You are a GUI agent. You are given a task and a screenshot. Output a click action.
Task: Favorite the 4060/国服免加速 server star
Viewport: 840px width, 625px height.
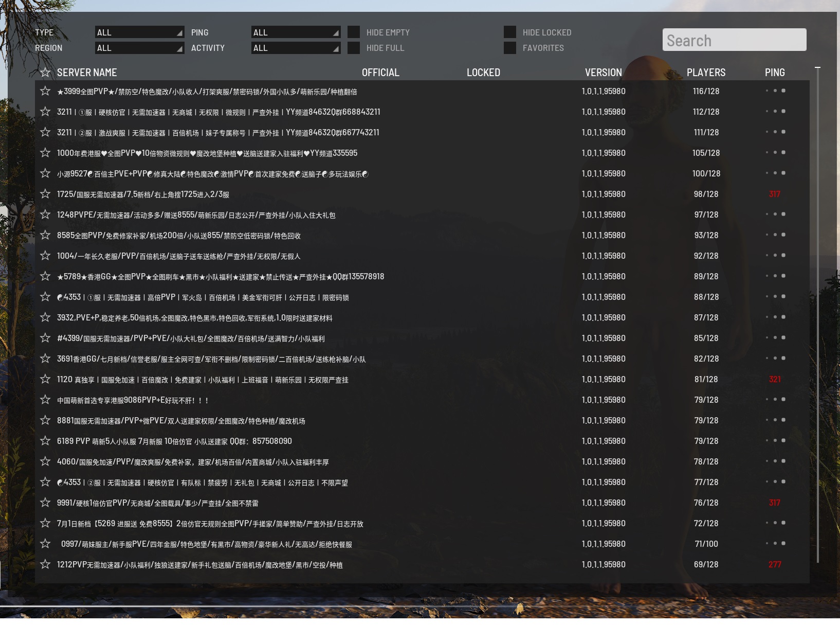pos(45,461)
